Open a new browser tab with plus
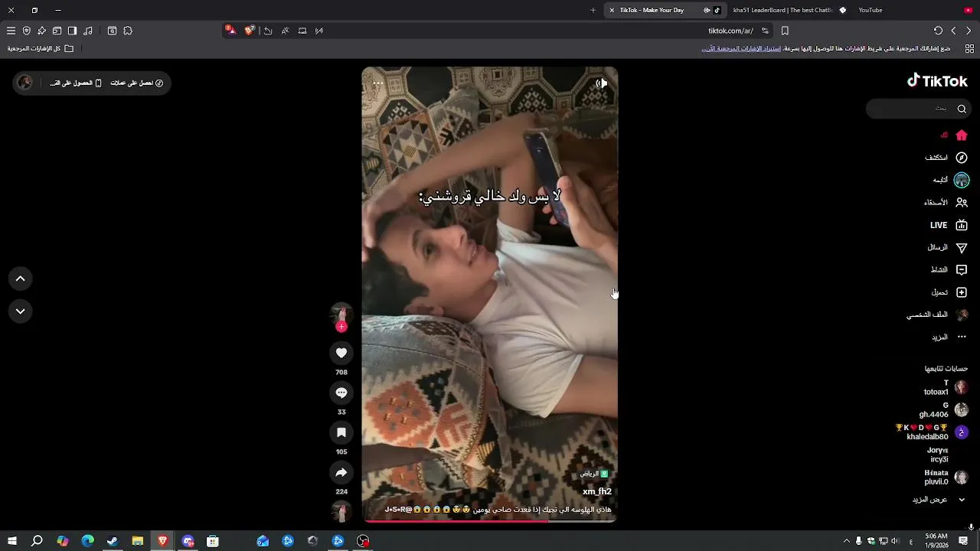The image size is (980, 551). pyautogui.click(x=593, y=10)
